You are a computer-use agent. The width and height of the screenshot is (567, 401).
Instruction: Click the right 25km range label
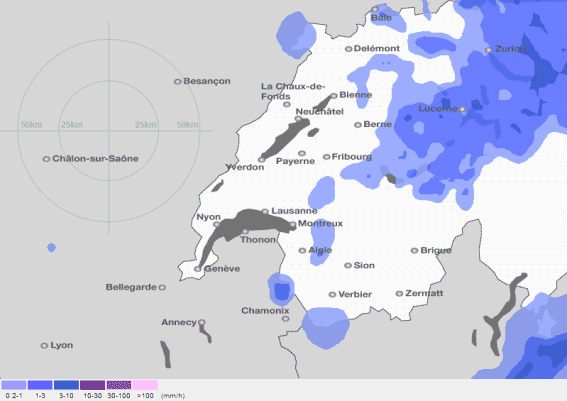coord(146,125)
